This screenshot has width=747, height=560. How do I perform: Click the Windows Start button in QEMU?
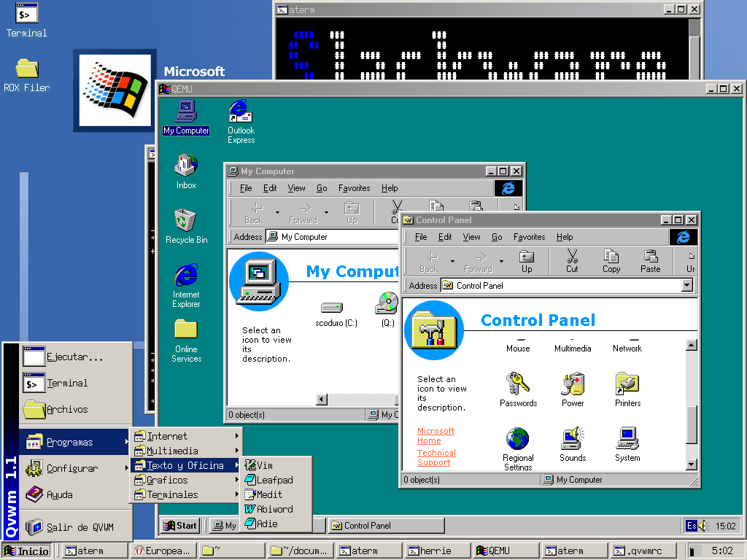click(x=179, y=526)
